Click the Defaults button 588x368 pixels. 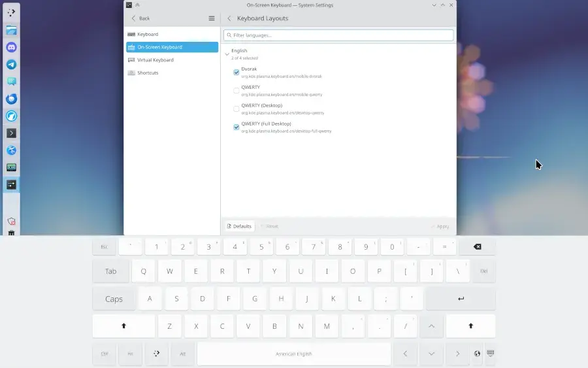pos(239,226)
